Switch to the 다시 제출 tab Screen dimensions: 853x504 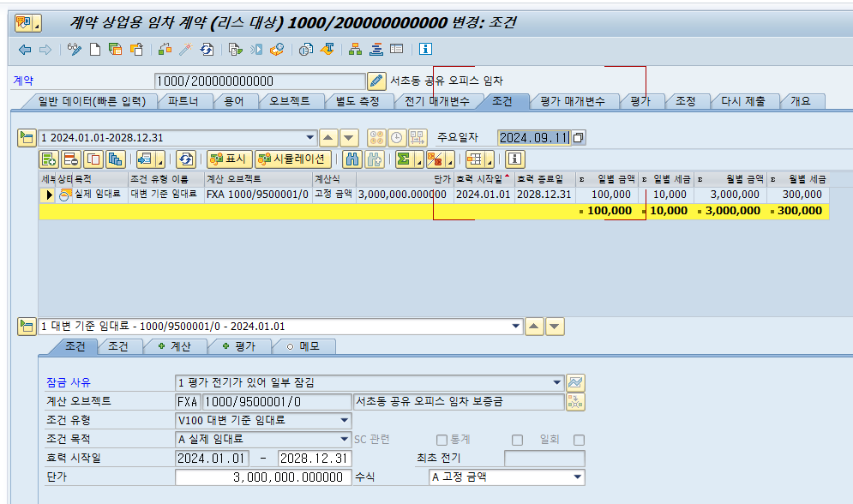coord(743,101)
